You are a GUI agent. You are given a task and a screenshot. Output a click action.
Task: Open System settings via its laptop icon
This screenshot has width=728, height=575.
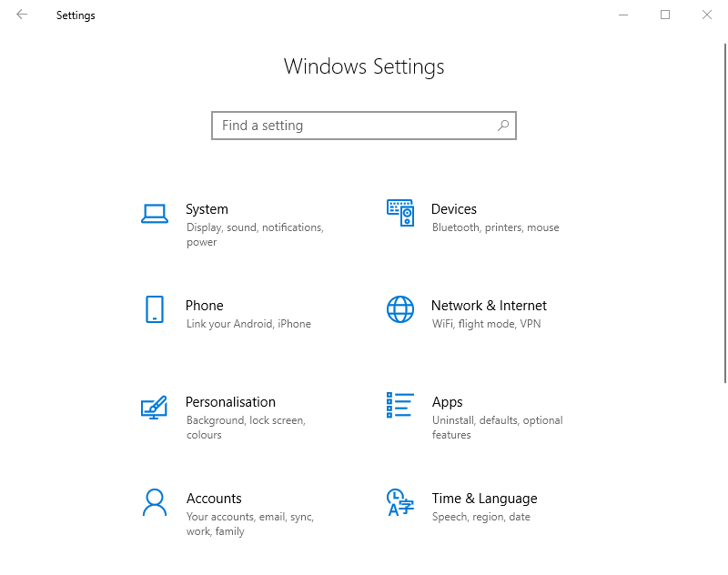click(x=155, y=213)
